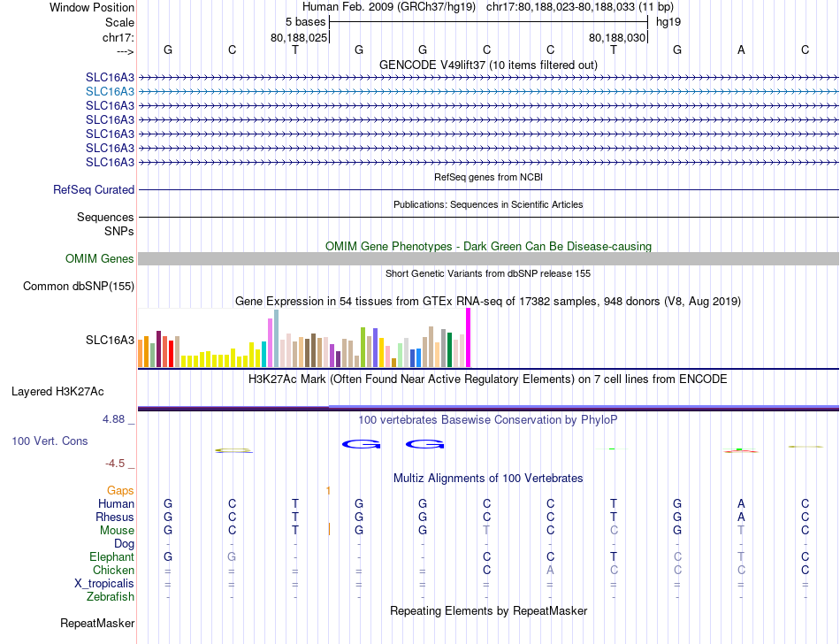This screenshot has width=840, height=644.
Task: Click the OMIM Genes track label
Action: 99,259
